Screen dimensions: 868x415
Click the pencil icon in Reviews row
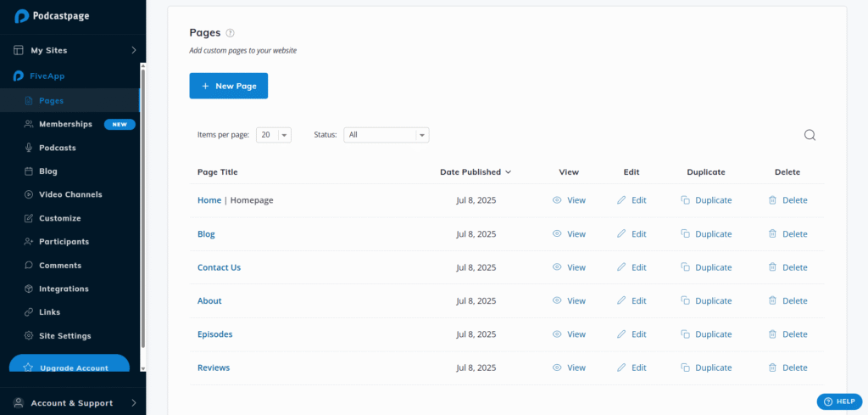[621, 367]
